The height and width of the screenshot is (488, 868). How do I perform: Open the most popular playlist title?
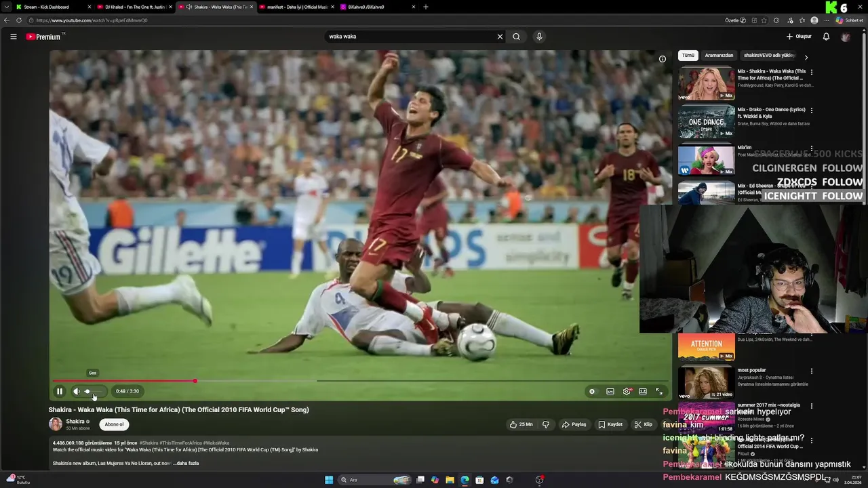click(751, 371)
